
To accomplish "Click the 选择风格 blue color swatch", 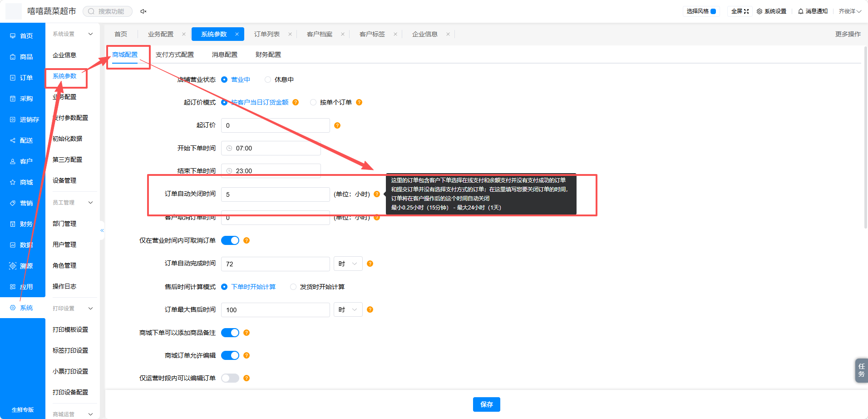I will (x=713, y=11).
